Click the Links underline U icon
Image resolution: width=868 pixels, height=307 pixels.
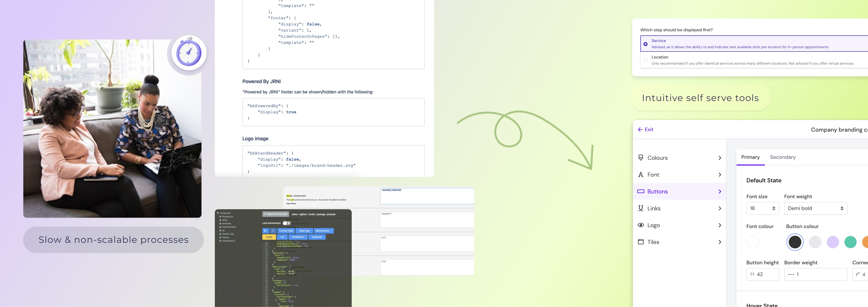tap(641, 208)
